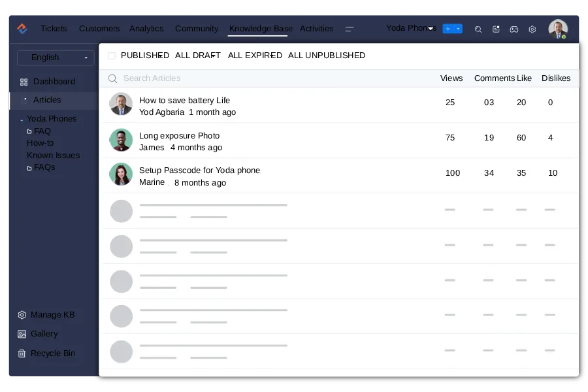Click inside the Search Articles field
Viewport: 588px width, 392px height.
click(196, 78)
